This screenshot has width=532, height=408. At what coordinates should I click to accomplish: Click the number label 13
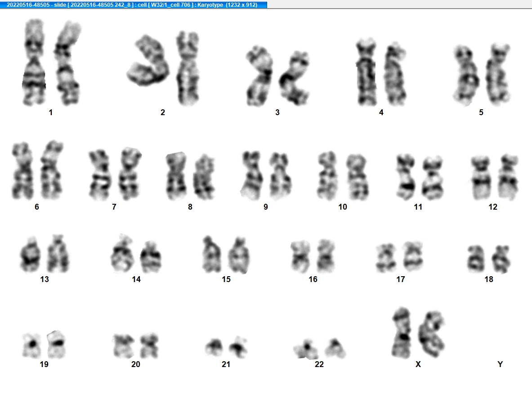[x=45, y=279]
